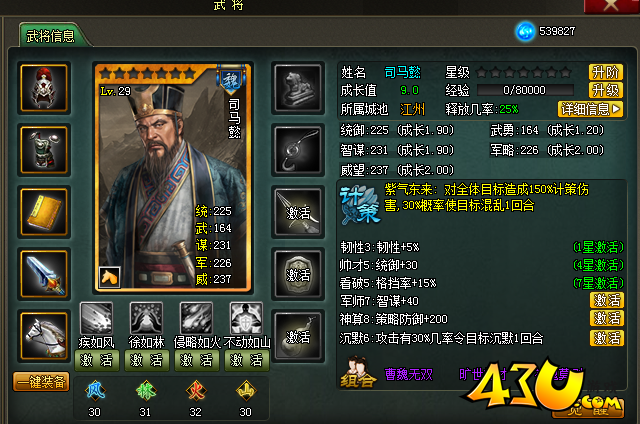The image size is (640, 424).
Task: Click the golden book equipment slot
Action: pos(44,212)
